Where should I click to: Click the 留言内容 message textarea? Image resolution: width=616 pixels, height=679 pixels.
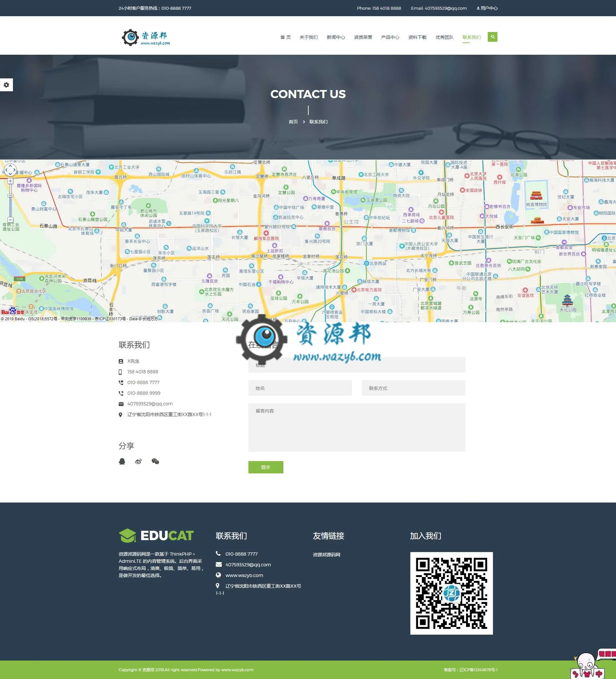(x=357, y=427)
